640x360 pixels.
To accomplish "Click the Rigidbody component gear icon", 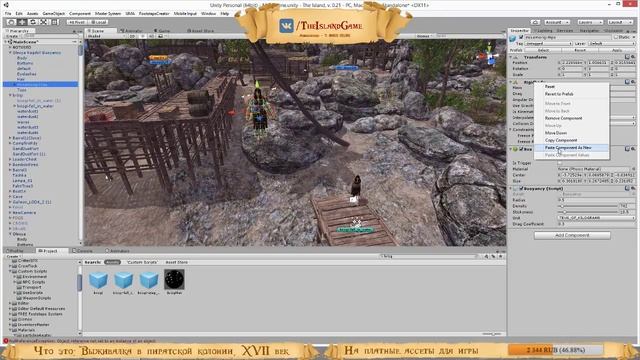I will pyautogui.click(x=633, y=82).
